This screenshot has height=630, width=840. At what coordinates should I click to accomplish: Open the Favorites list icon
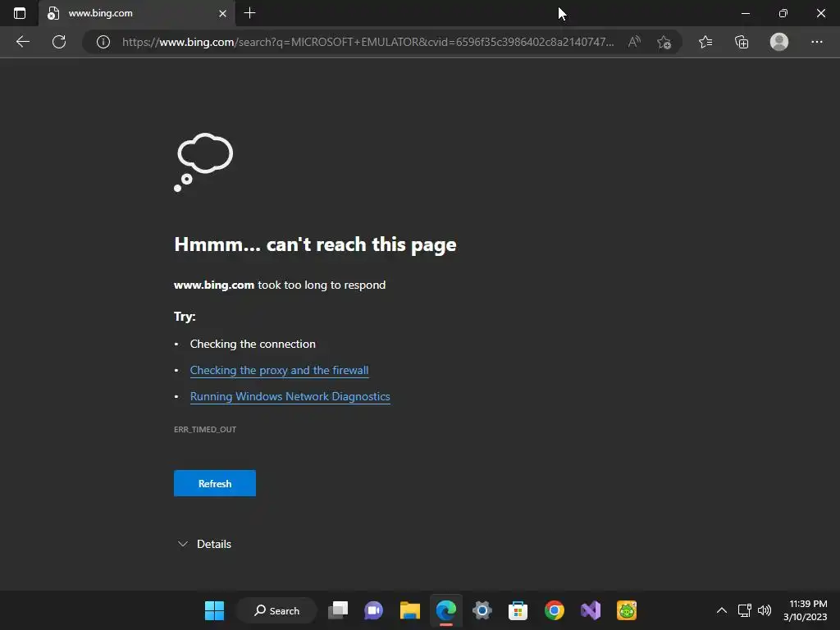click(x=705, y=42)
